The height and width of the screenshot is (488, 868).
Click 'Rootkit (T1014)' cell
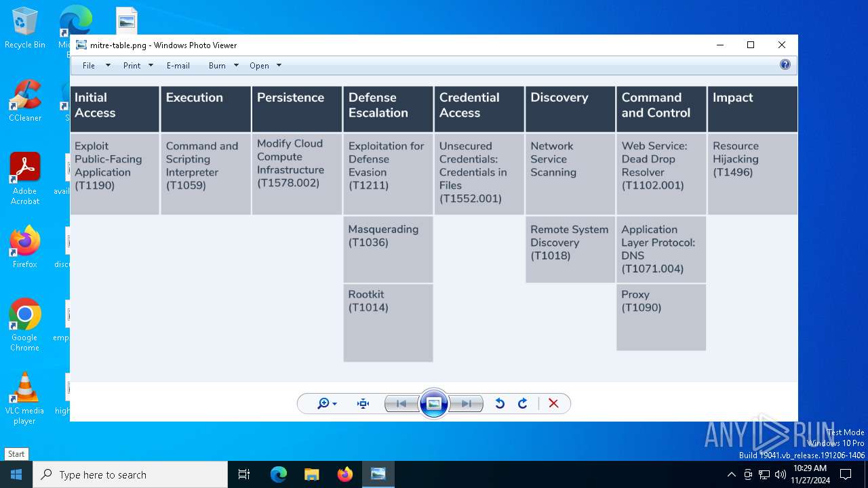pyautogui.click(x=388, y=323)
